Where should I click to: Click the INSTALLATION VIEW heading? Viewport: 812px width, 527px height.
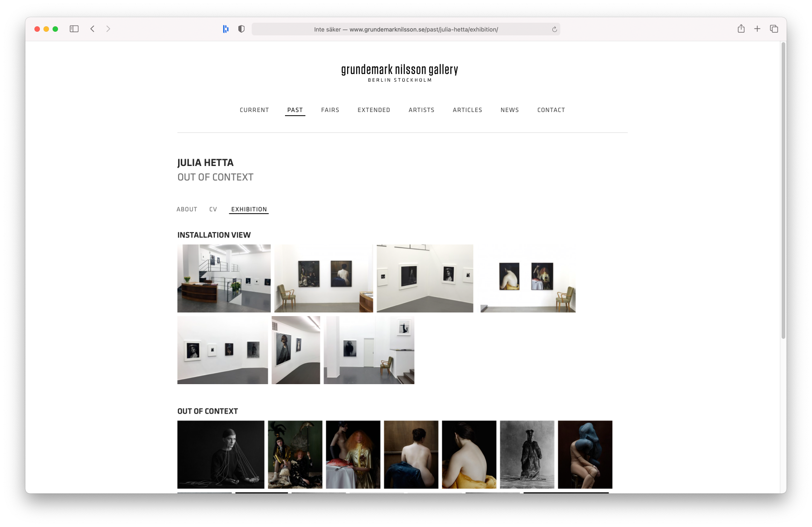tap(214, 235)
